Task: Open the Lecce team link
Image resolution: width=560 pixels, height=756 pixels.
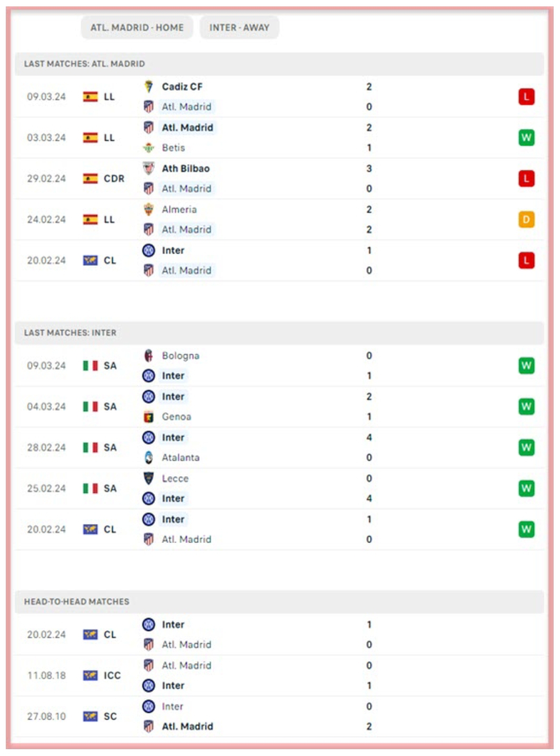Action: coord(175,478)
